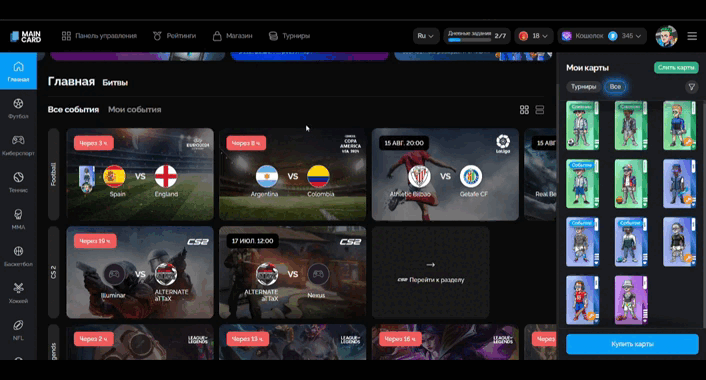
Task: Click the Football row category label
Action: [54, 174]
